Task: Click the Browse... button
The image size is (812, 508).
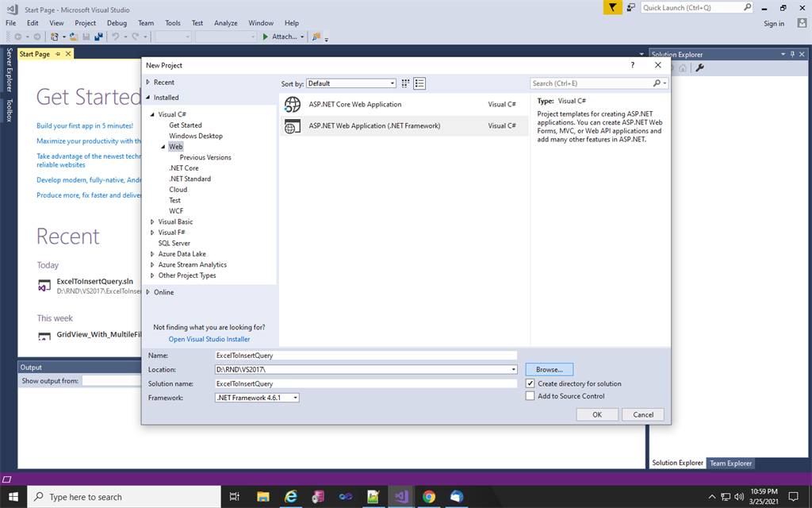Action: point(549,370)
